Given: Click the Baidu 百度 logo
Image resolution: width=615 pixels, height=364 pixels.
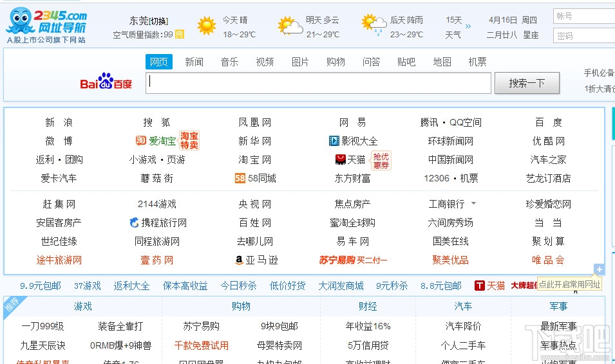Looking at the screenshot, I should 106,83.
